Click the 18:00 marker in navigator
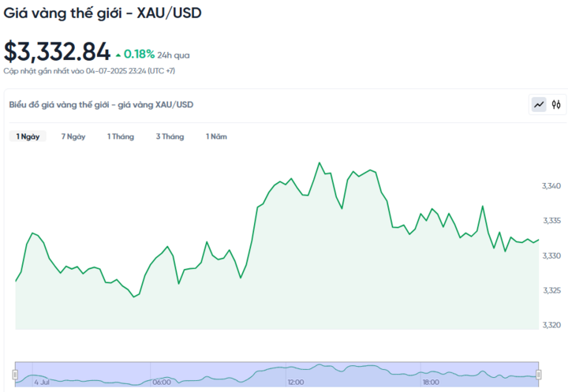568x392 pixels. click(x=431, y=383)
